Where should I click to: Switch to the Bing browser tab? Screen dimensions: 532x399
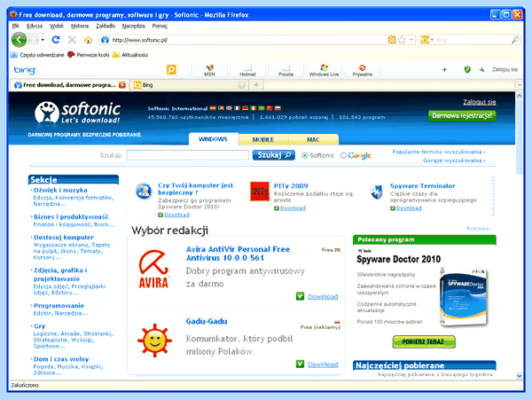pyautogui.click(x=188, y=85)
